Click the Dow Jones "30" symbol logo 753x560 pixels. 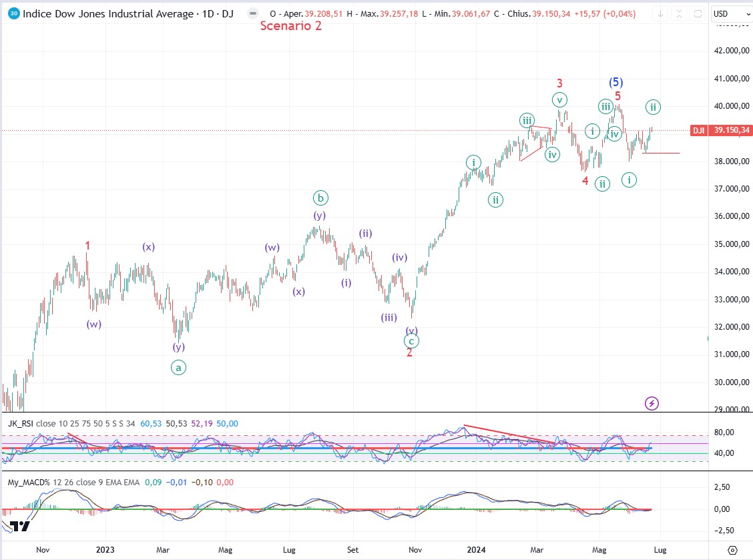pyautogui.click(x=13, y=13)
